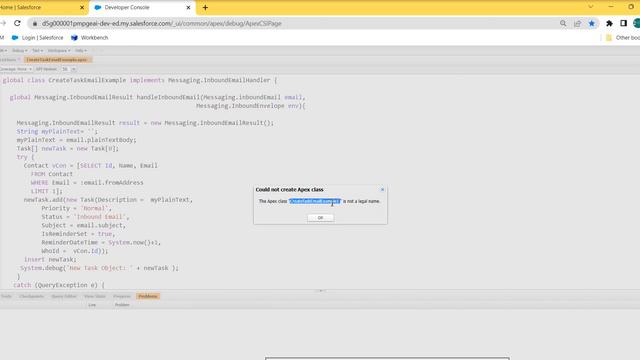
Task: Open the browser Extensions puzzle icon
Action: point(609,24)
